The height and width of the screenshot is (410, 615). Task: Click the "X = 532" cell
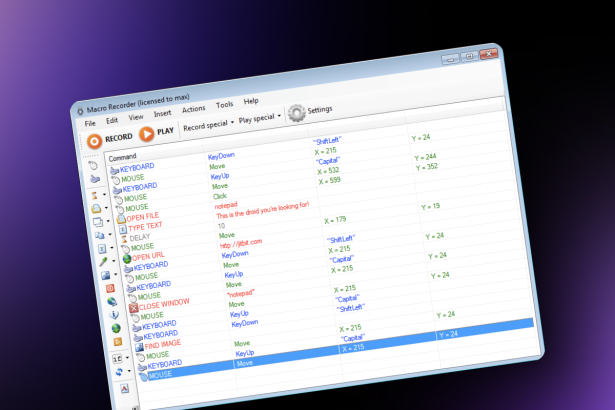tap(328, 171)
